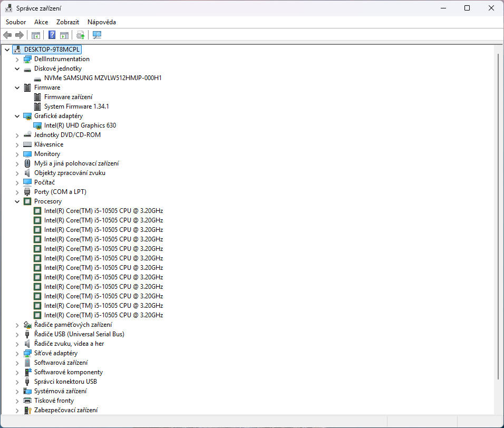
Task: Click the update driver toolbar icon
Action: coord(80,35)
